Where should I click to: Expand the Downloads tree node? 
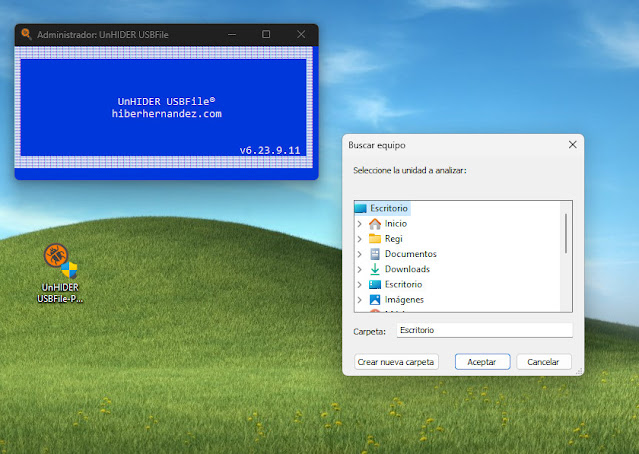[x=359, y=269]
